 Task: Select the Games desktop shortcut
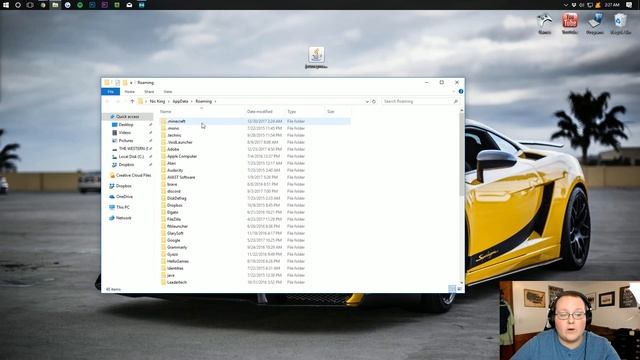[544, 24]
